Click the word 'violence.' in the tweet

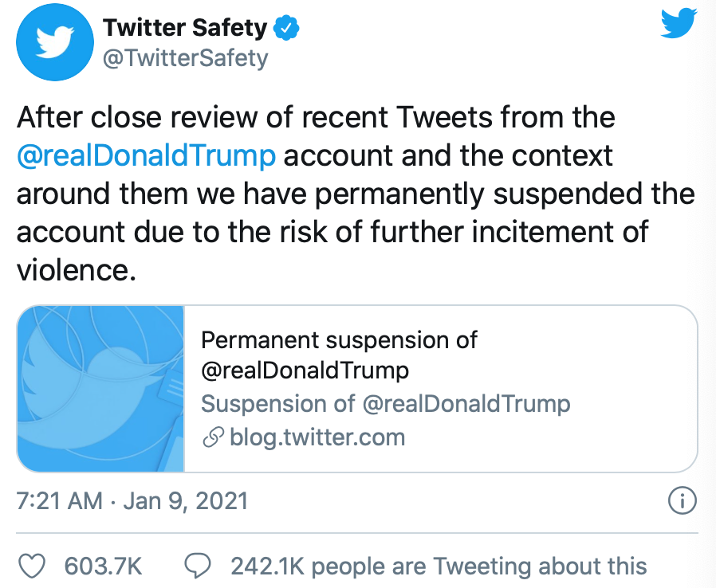tap(77, 270)
